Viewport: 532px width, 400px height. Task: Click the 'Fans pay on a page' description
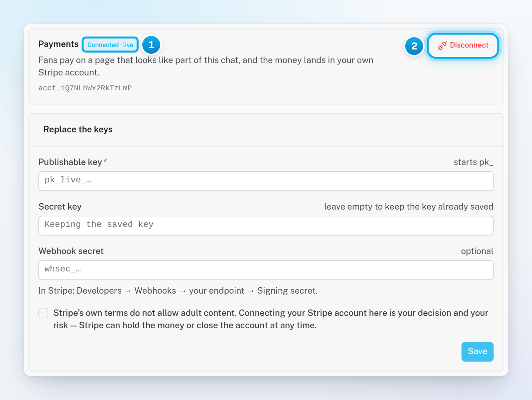click(x=206, y=66)
